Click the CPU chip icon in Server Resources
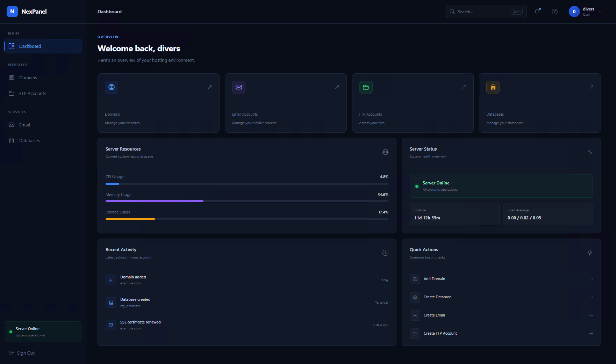Image resolution: width=616 pixels, height=364 pixels. pyautogui.click(x=385, y=152)
